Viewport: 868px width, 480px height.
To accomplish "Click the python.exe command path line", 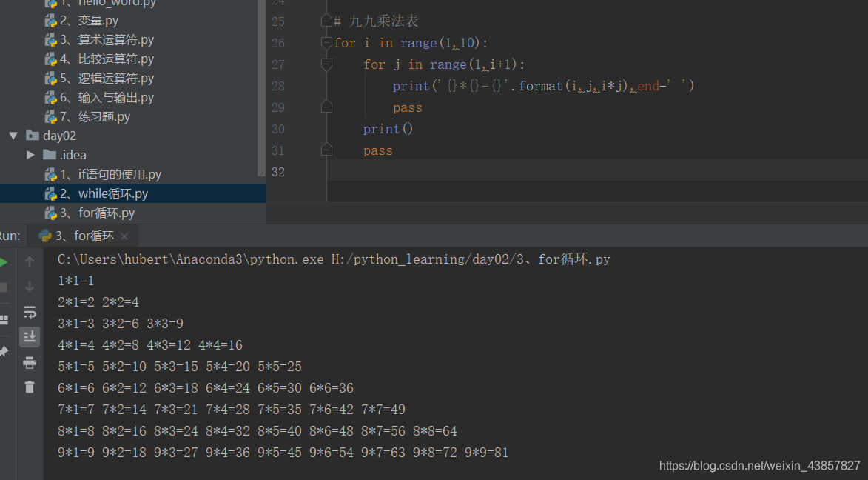I will click(x=334, y=259).
